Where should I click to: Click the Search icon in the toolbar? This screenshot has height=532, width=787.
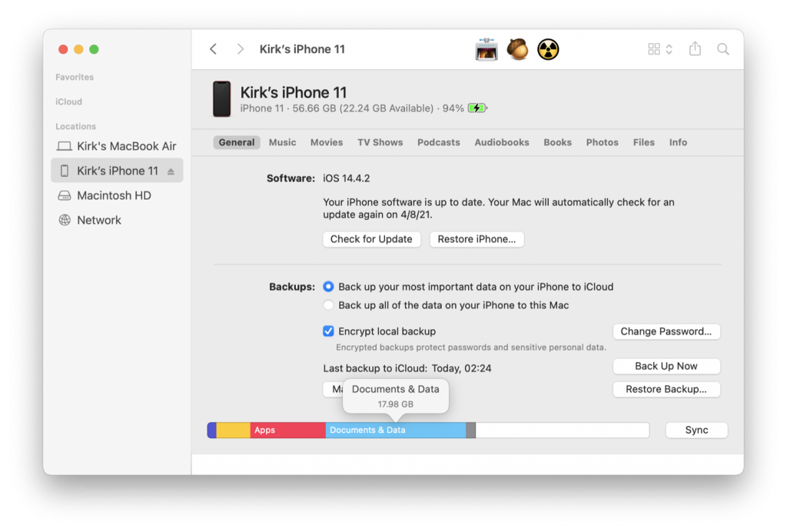pos(722,48)
